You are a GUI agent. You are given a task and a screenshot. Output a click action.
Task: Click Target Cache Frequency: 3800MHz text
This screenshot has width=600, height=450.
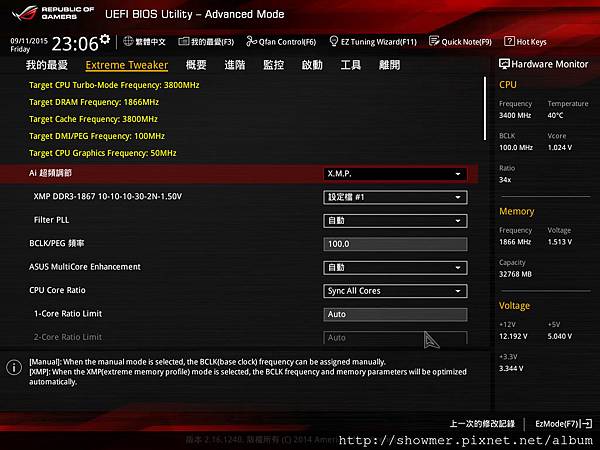[x=93, y=119]
